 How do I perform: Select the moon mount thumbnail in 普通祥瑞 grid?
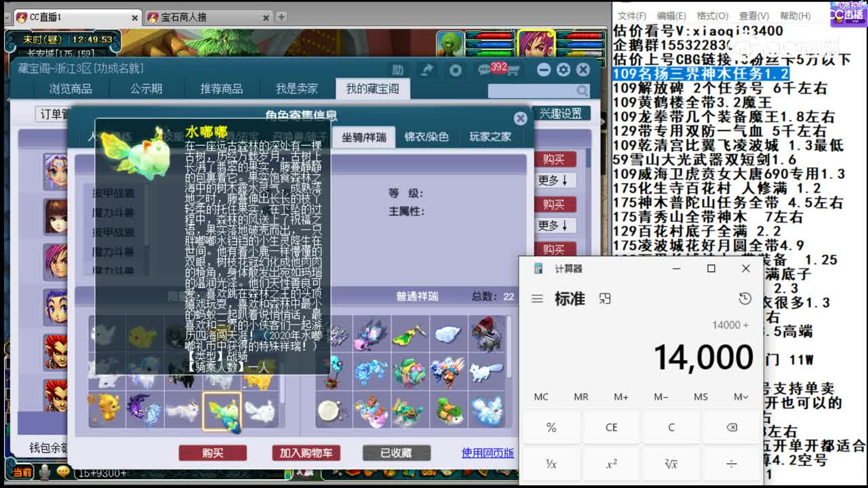333,411
